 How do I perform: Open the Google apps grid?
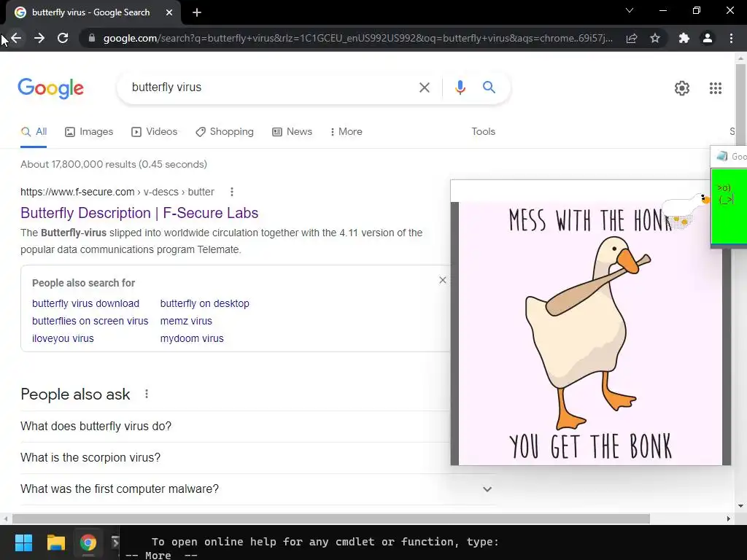716,88
